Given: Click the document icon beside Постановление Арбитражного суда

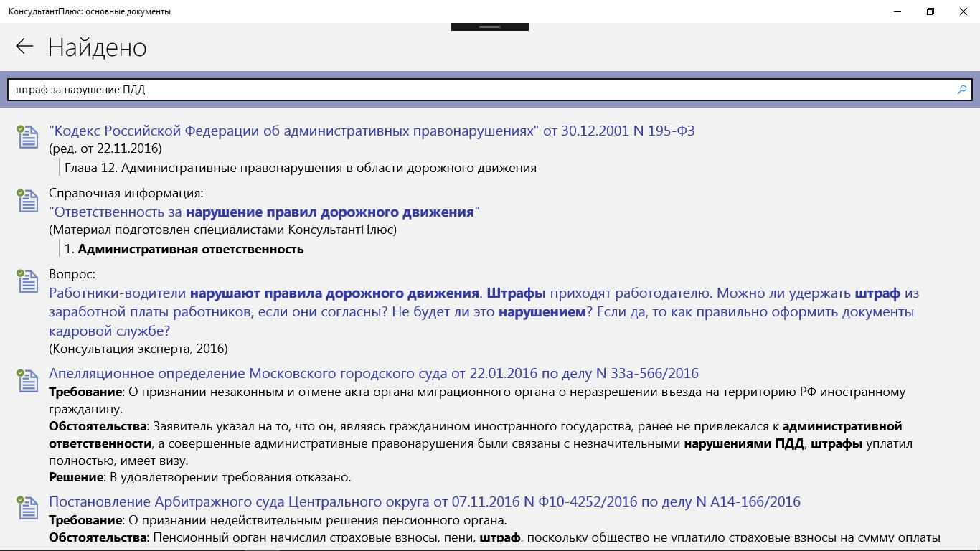Looking at the screenshot, I should click(x=27, y=508).
